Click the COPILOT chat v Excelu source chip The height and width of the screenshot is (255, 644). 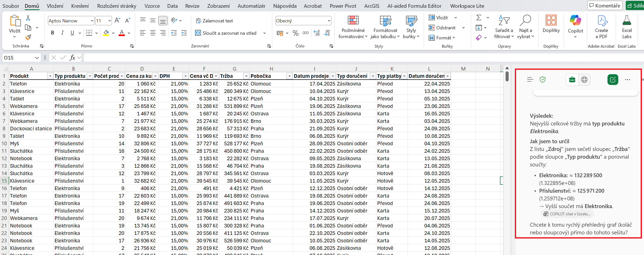567,214
